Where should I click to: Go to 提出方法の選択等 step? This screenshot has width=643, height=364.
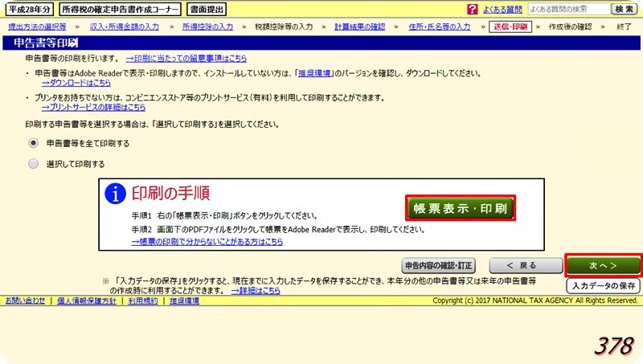click(37, 27)
